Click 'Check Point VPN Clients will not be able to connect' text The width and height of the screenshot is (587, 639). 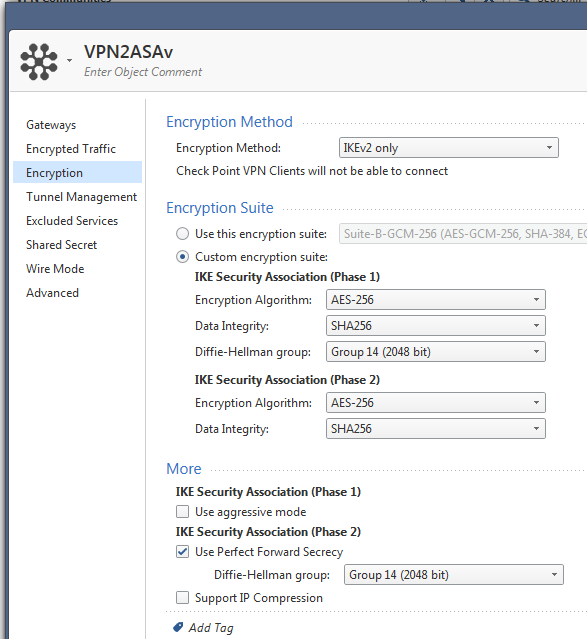point(312,171)
